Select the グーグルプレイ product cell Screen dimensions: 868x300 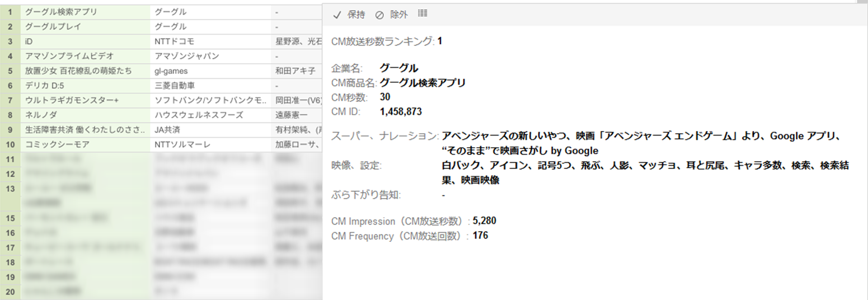tap(53, 26)
